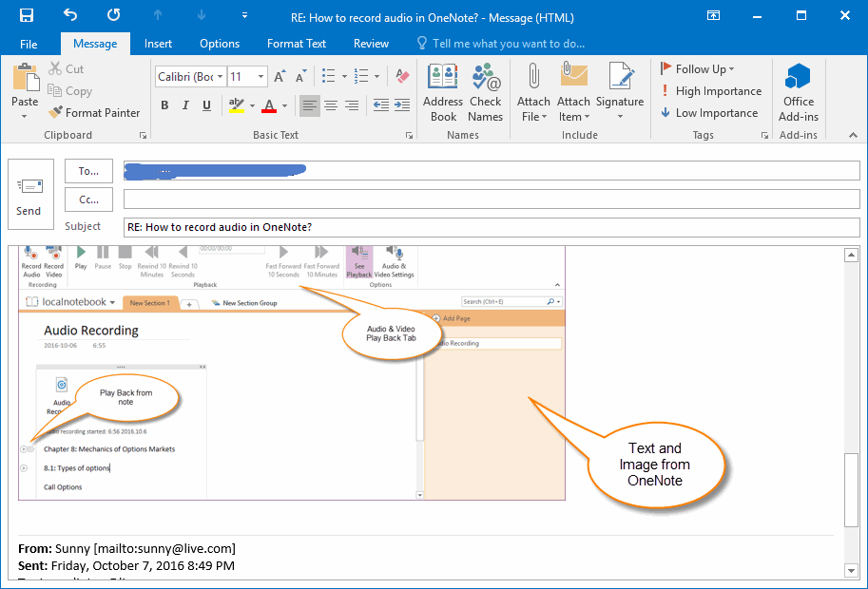Viewport: 868px width, 589px height.
Task: Open the Address Book
Action: (x=443, y=92)
